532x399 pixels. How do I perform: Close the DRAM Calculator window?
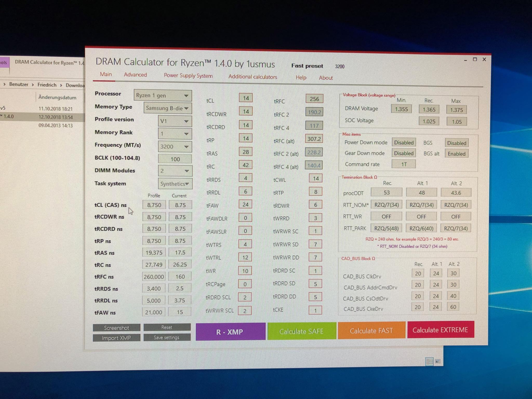click(484, 59)
